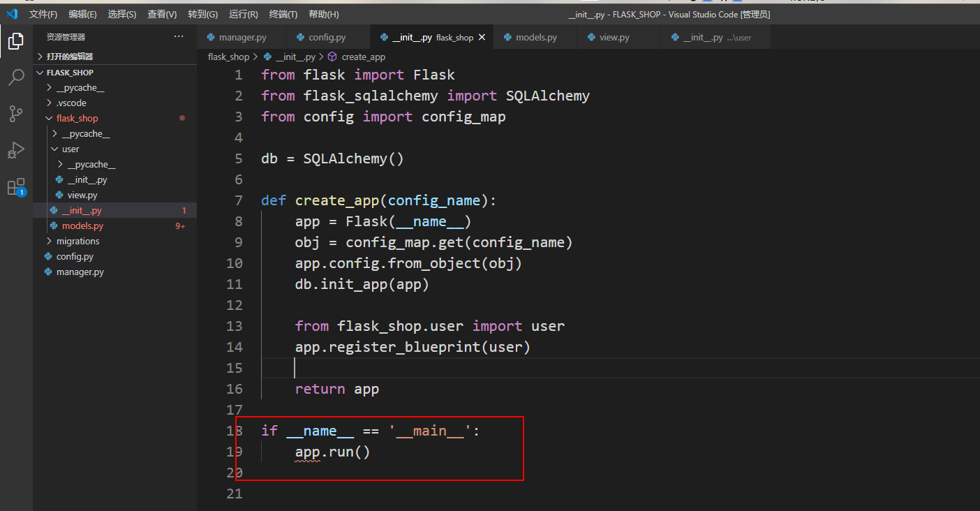The width and height of the screenshot is (980, 511).
Task: Place cursor on 'return app' line
Action: [x=336, y=389]
